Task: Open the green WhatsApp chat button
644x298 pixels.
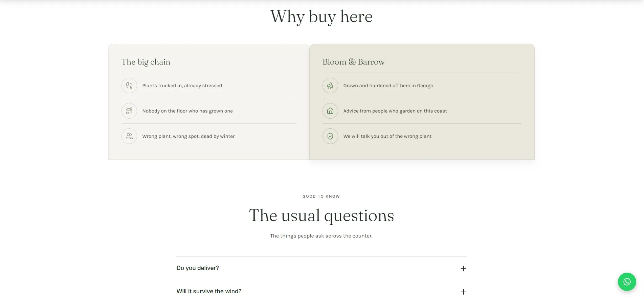Action: pyautogui.click(x=627, y=282)
